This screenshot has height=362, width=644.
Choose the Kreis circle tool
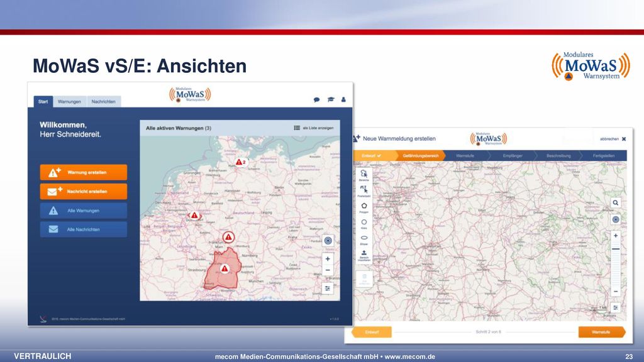click(364, 224)
